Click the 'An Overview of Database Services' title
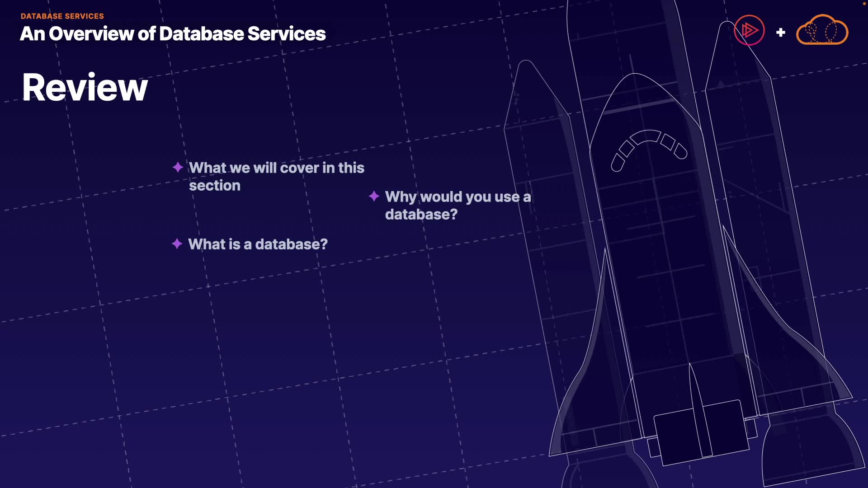868x488 pixels. click(173, 34)
